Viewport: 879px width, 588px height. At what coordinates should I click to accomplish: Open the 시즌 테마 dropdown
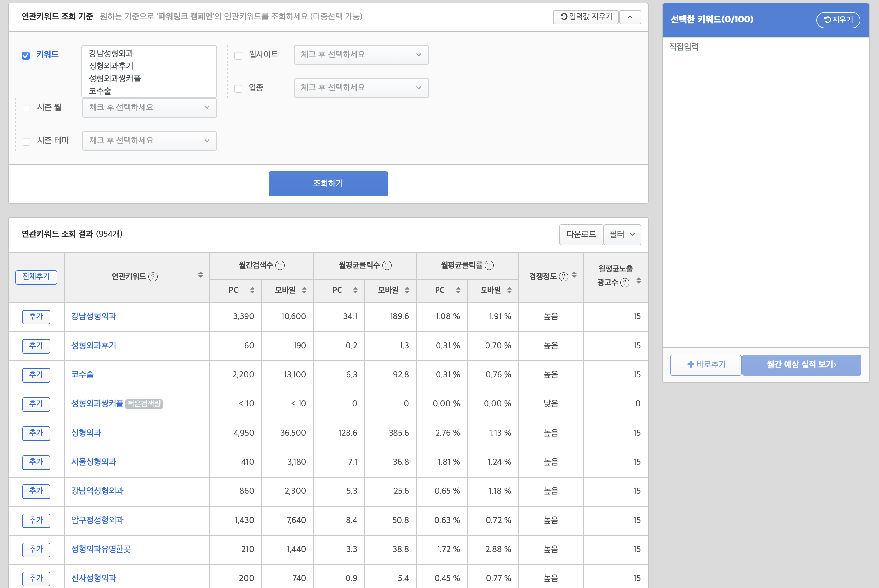point(149,141)
